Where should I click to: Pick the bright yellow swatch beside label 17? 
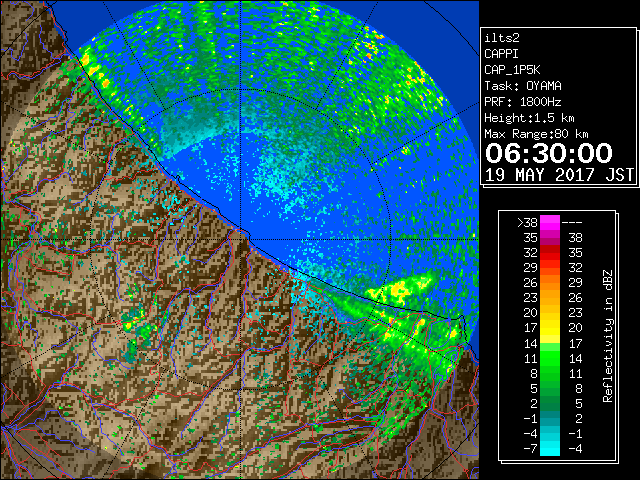(x=550, y=328)
